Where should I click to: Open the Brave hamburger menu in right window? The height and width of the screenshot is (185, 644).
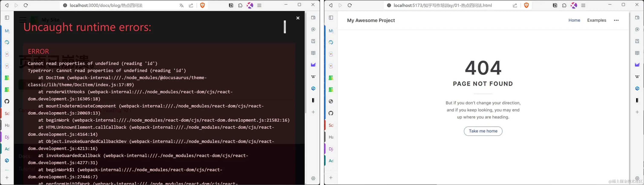pyautogui.click(x=583, y=6)
